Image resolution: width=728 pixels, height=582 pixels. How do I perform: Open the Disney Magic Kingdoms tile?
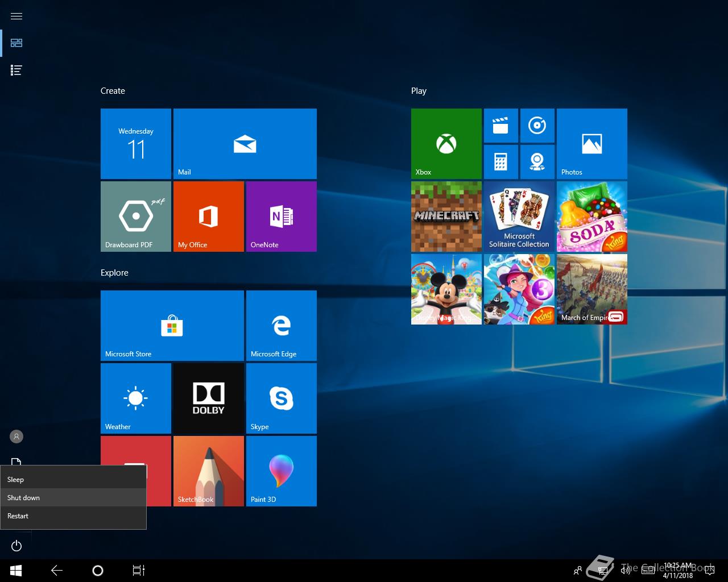446,289
